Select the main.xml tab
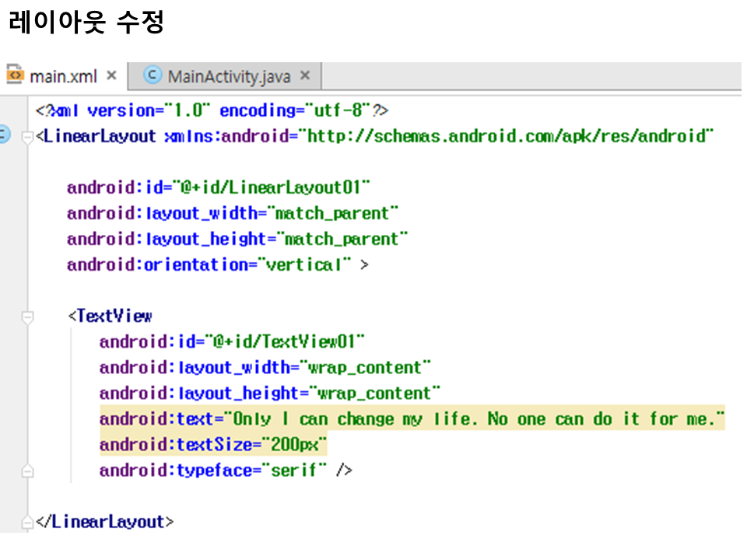Screen dimensions: 747x560 tap(63, 76)
